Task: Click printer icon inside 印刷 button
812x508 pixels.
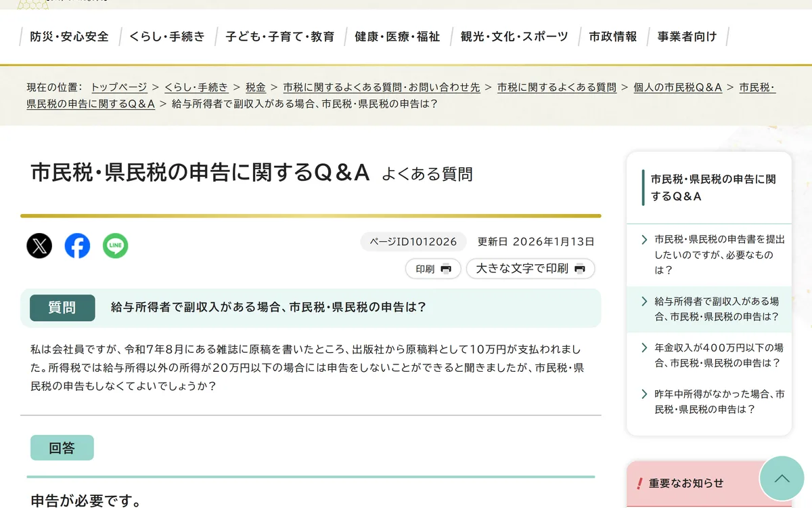Action: [446, 269]
